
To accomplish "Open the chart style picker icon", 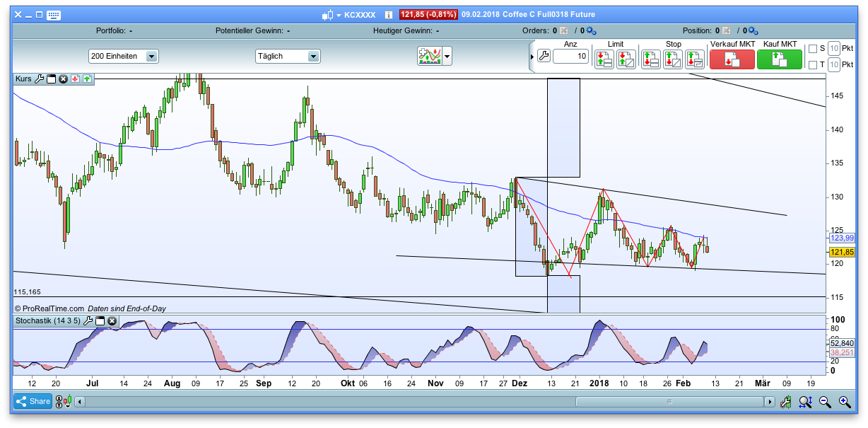I will [430, 57].
